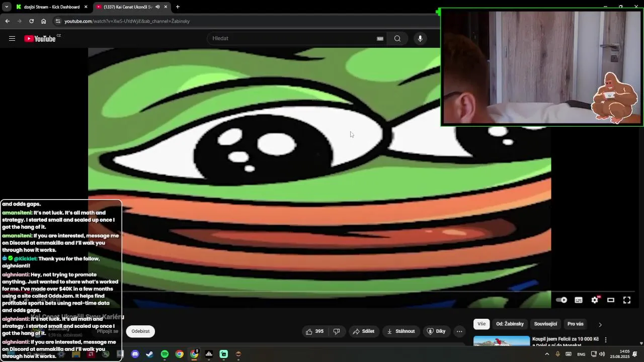Switch to dzejbi Stream Kick Dashboard tab
Image resolution: width=644 pixels, height=362 pixels.
tap(52, 7)
